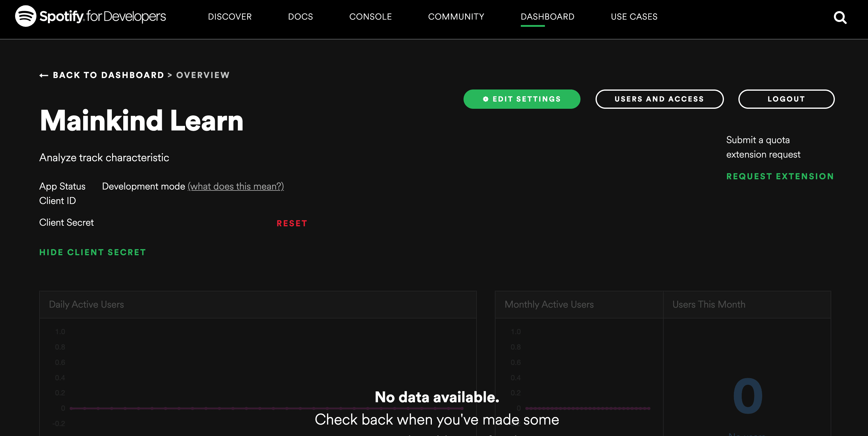The width and height of the screenshot is (868, 436).
Task: Click the Users This Month panel header
Action: click(747, 305)
